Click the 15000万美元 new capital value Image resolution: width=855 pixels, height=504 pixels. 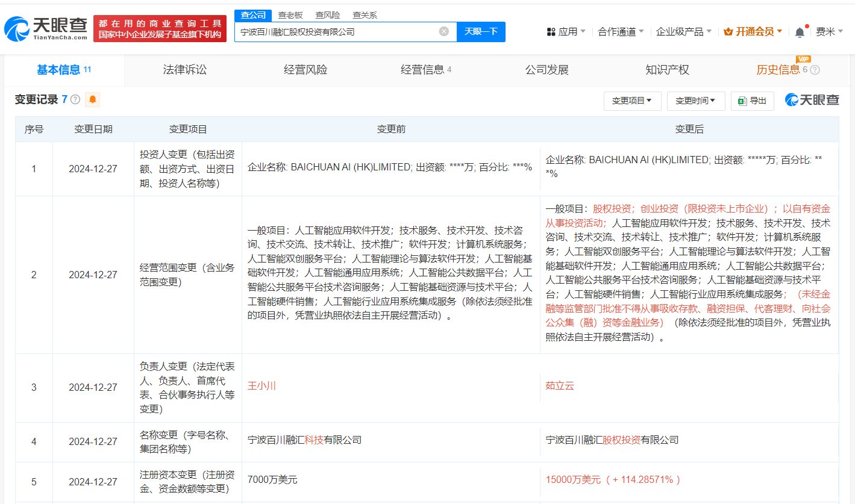point(613,480)
